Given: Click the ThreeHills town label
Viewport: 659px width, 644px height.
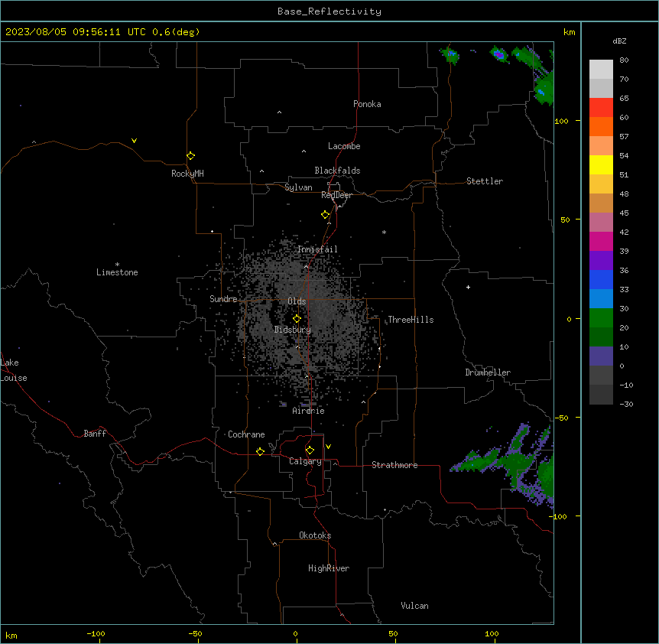Looking at the screenshot, I should click(x=411, y=320).
